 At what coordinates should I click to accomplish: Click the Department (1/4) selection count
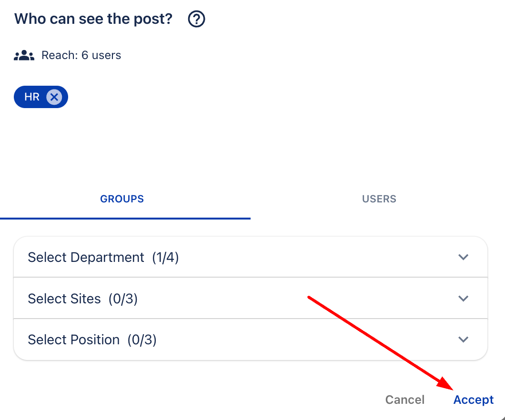point(165,258)
